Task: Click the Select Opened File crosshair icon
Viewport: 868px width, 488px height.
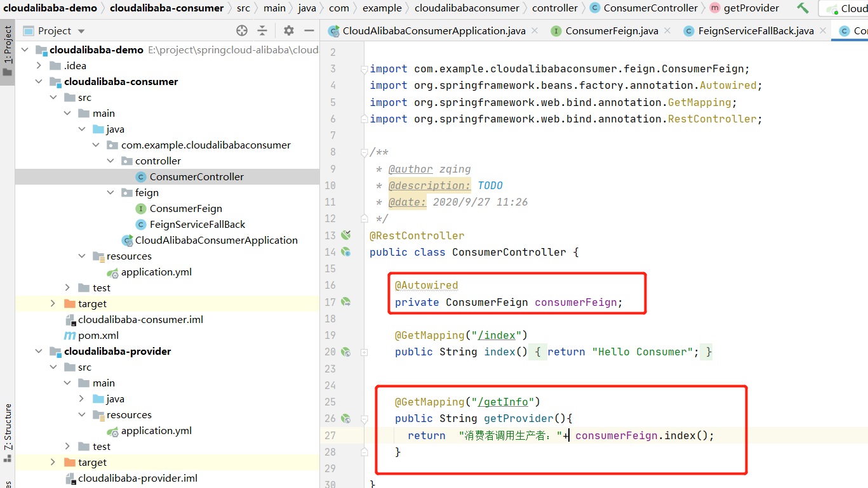Action: (241, 30)
